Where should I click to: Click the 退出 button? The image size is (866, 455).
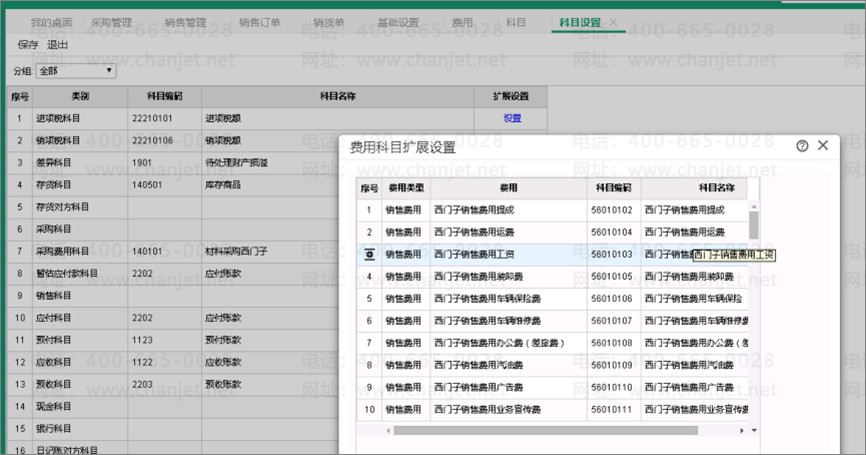[58, 45]
